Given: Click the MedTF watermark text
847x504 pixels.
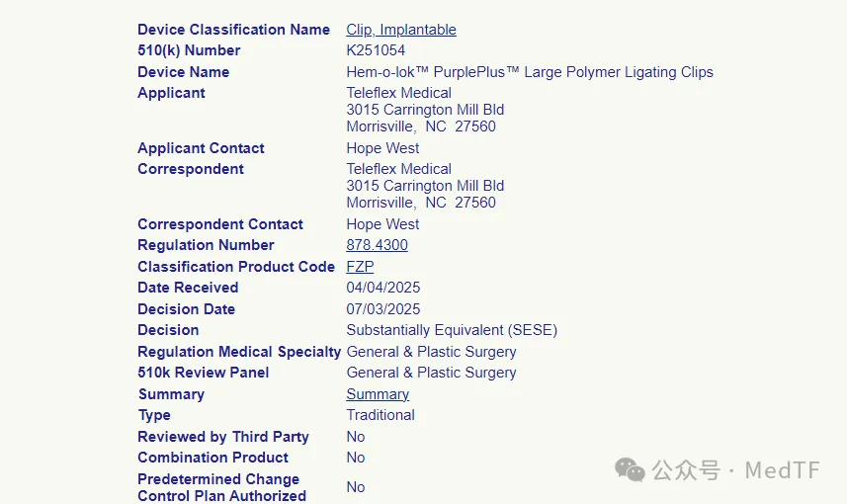Looking at the screenshot, I should [x=782, y=470].
